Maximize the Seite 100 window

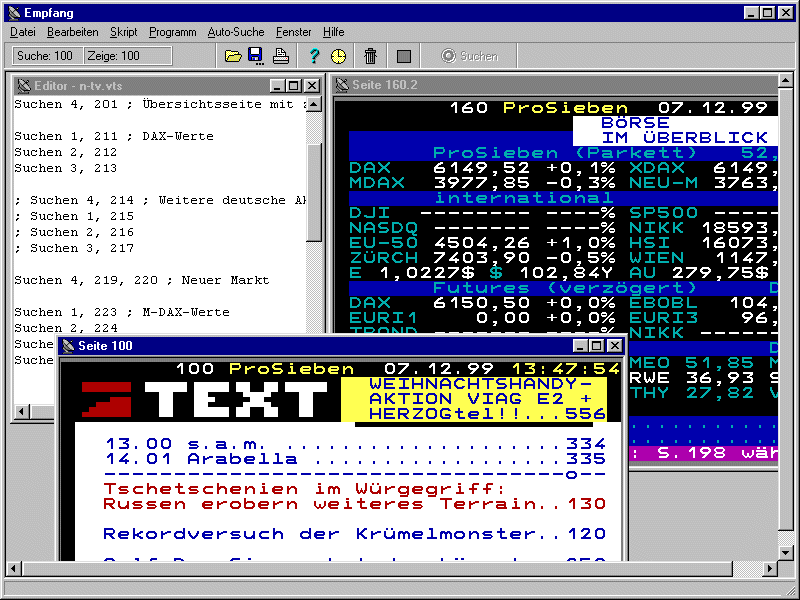(x=596, y=346)
